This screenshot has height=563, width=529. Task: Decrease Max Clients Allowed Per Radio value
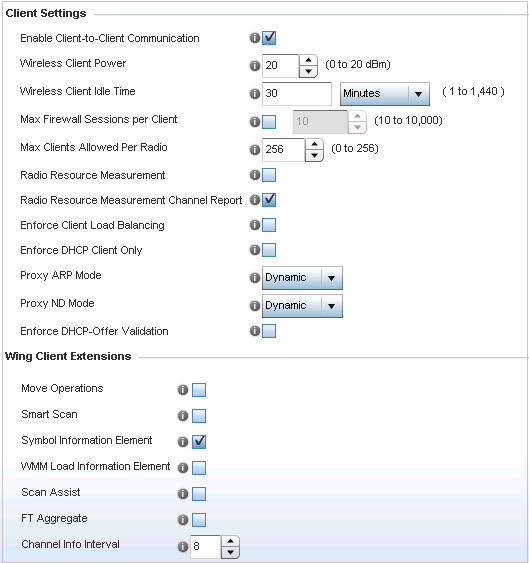click(x=314, y=155)
